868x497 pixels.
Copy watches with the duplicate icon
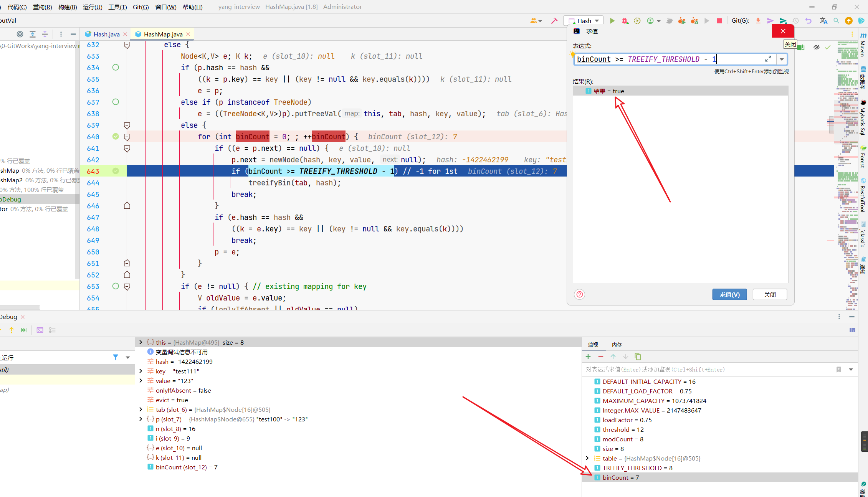point(638,357)
